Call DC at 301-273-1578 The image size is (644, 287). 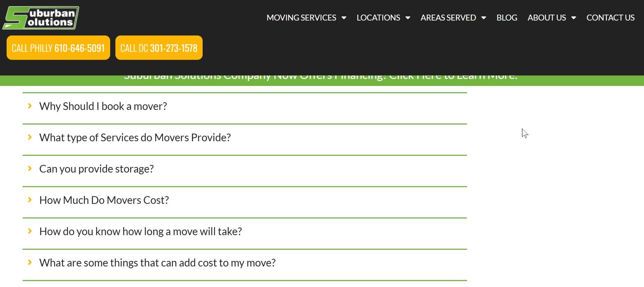[159, 48]
